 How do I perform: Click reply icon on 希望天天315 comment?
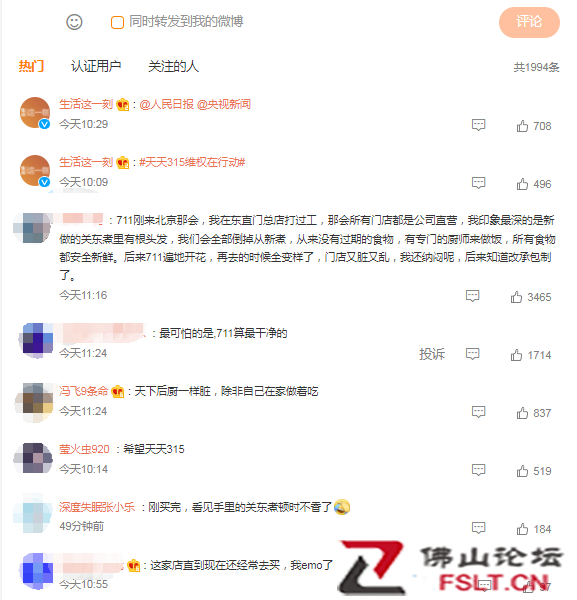tap(478, 470)
